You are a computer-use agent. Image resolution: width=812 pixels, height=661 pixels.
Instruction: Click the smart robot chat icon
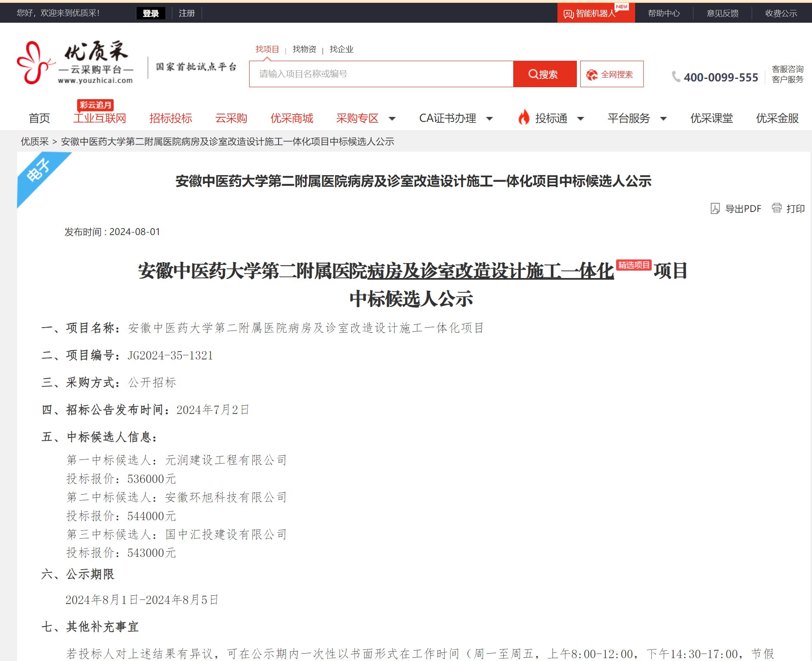[x=568, y=14]
